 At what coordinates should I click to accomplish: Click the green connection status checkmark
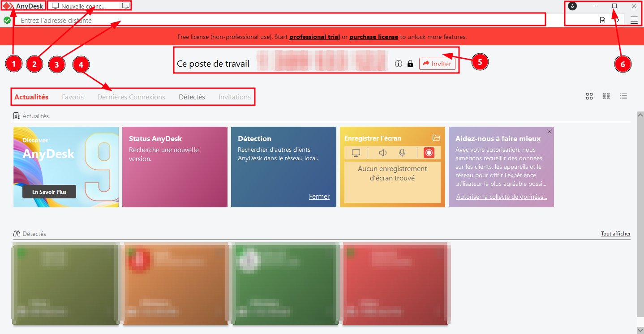point(7,20)
